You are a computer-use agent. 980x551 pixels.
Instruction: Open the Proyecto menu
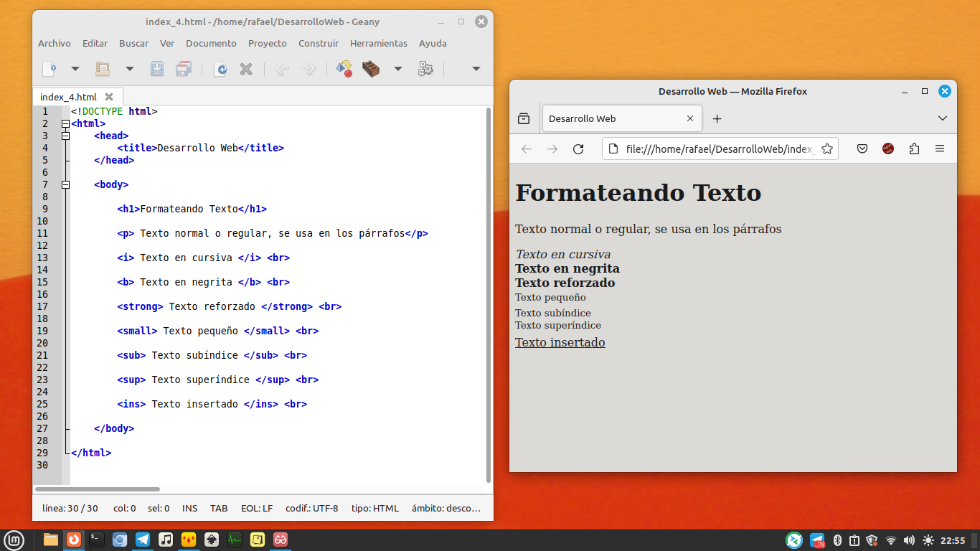coord(268,43)
